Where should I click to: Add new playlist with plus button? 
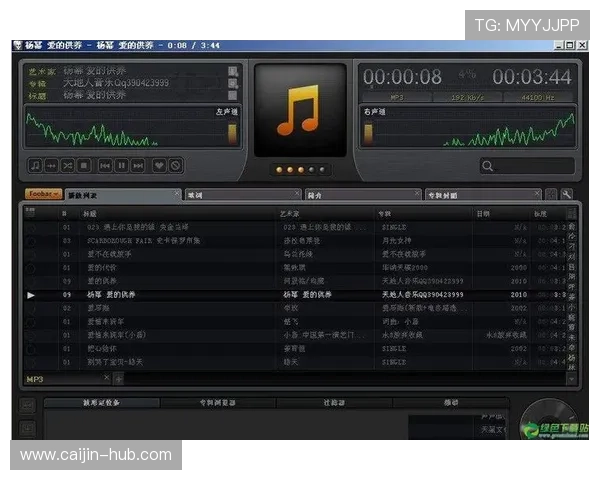[x=118, y=379]
